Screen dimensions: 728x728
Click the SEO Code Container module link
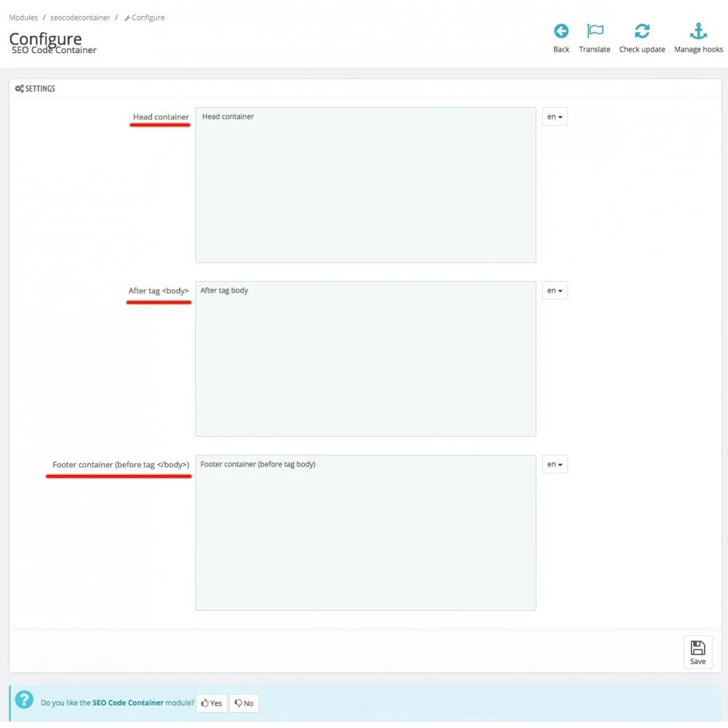127,703
